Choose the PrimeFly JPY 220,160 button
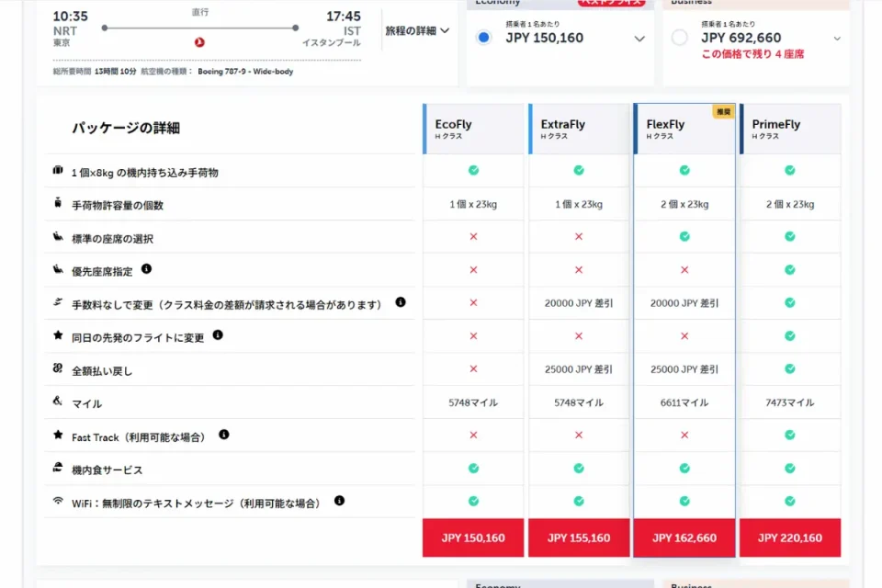Image resolution: width=882 pixels, height=588 pixels. pyautogui.click(x=790, y=537)
